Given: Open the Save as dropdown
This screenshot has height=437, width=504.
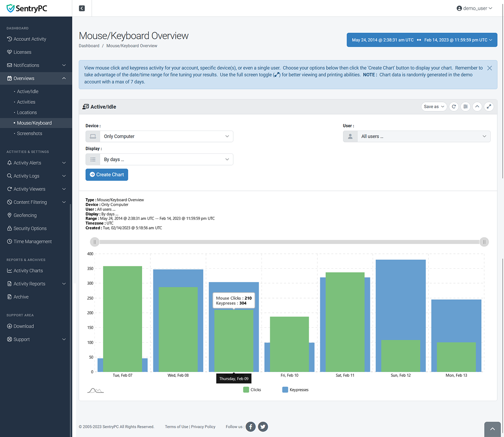Looking at the screenshot, I should (x=434, y=107).
